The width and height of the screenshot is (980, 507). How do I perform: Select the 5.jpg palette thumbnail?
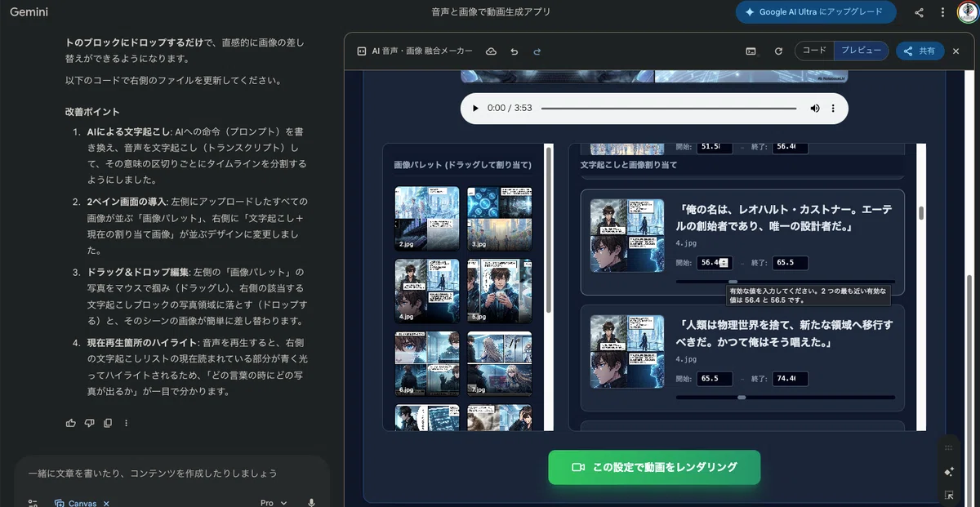[499, 291]
